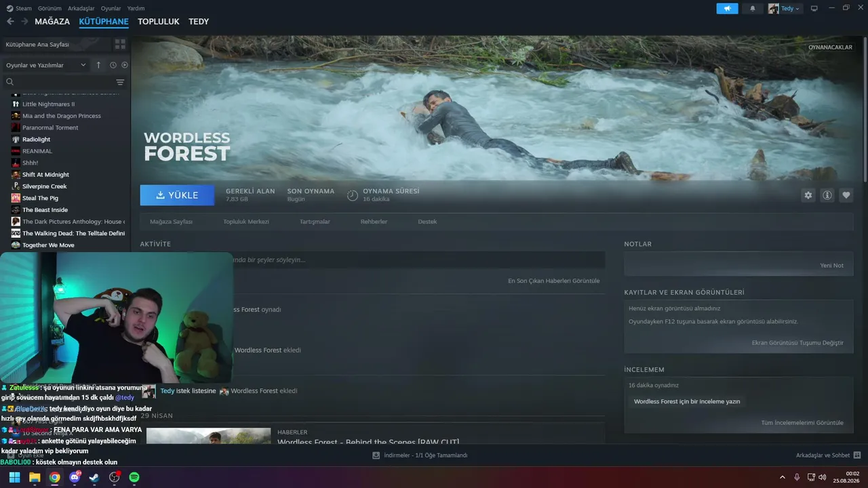868x488 pixels.
Task: Add Wordless Forest to favorites heart
Action: click(846, 195)
